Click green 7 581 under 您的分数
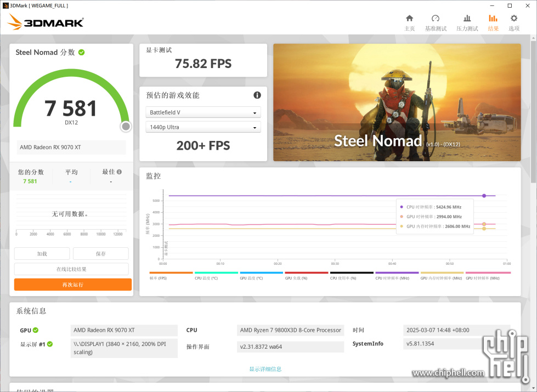This screenshot has width=537, height=392. [x=30, y=181]
